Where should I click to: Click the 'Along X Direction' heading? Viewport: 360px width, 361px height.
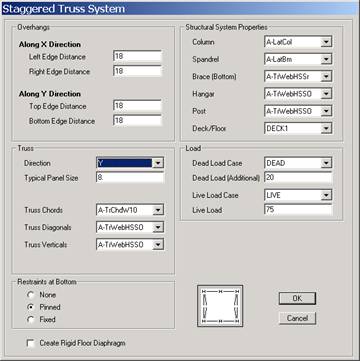(x=50, y=44)
